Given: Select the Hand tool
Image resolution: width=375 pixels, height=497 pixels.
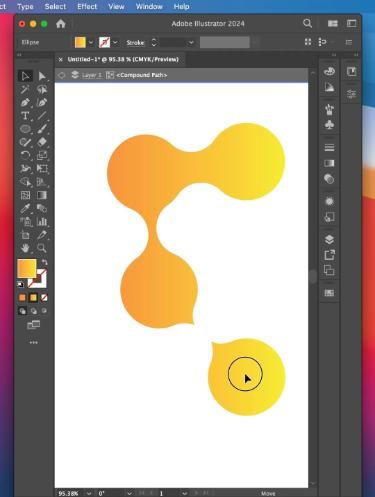Looking at the screenshot, I should coord(25,248).
